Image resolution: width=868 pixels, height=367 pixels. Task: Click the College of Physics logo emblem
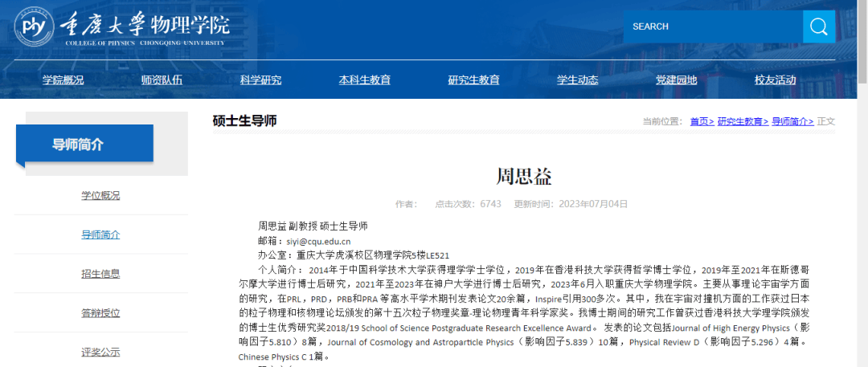tap(34, 28)
